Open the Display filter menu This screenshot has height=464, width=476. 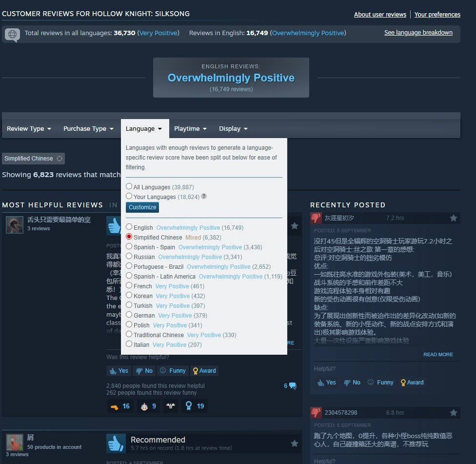coord(233,129)
